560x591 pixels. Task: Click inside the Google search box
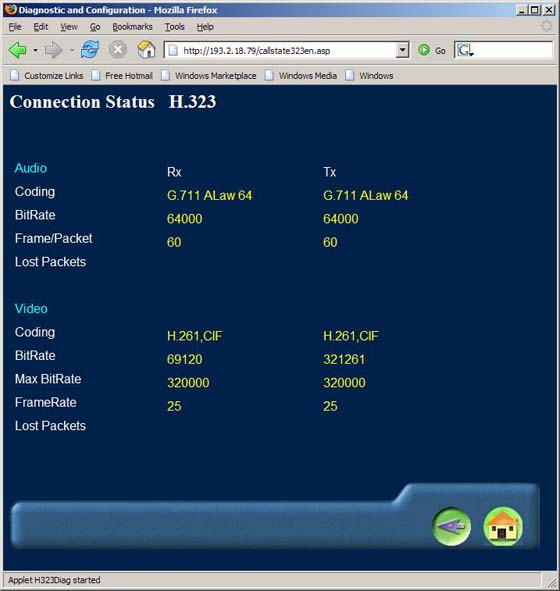[513, 50]
